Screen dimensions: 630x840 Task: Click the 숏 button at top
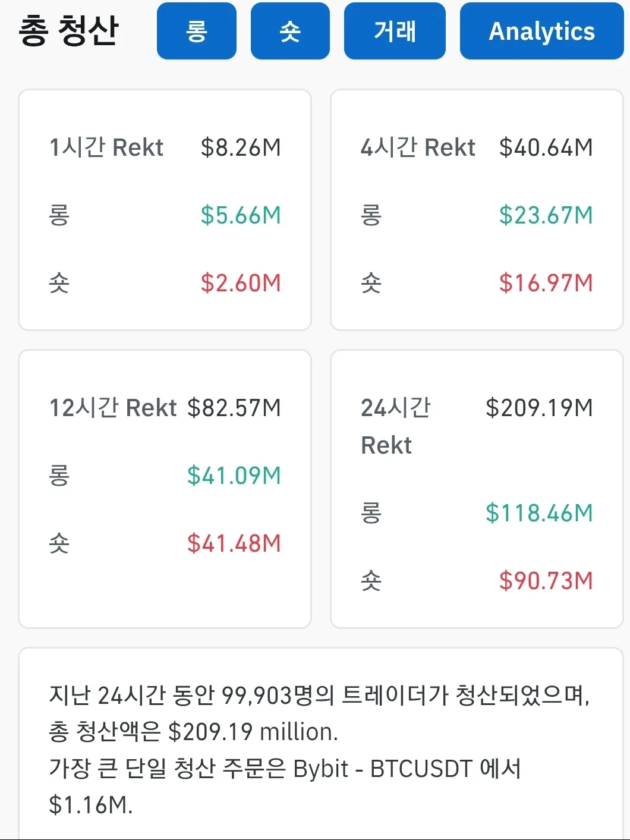click(290, 31)
